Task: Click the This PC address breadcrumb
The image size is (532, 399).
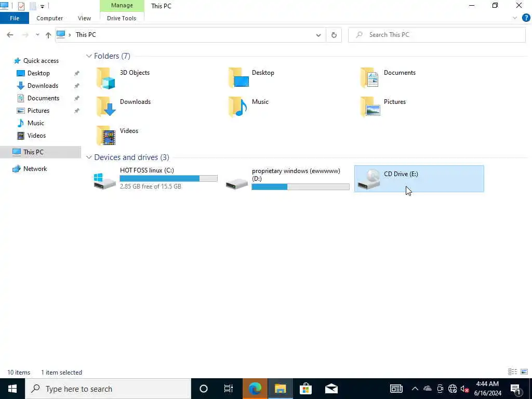Action: point(86,35)
